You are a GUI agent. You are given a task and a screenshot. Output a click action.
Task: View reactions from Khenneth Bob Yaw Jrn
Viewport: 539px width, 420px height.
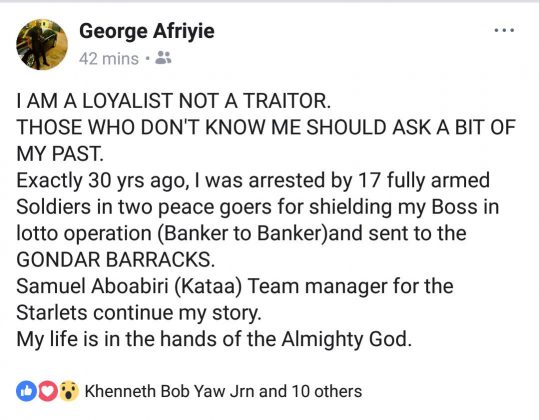(170, 391)
